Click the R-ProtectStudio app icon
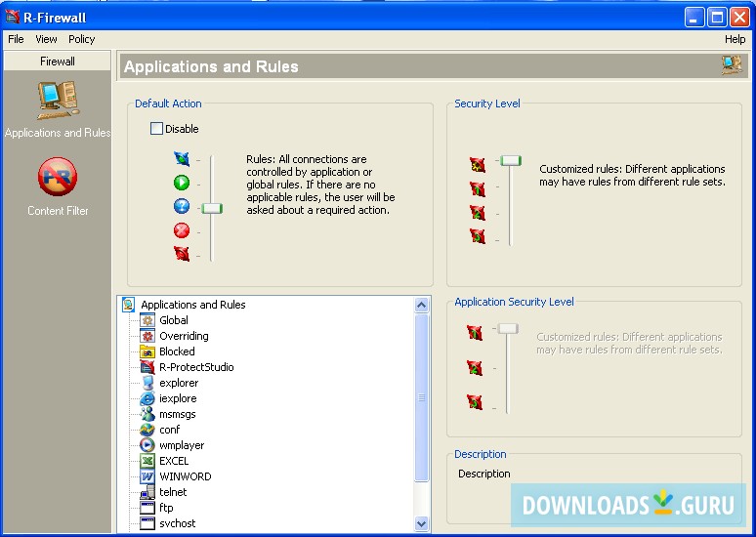 (x=147, y=367)
